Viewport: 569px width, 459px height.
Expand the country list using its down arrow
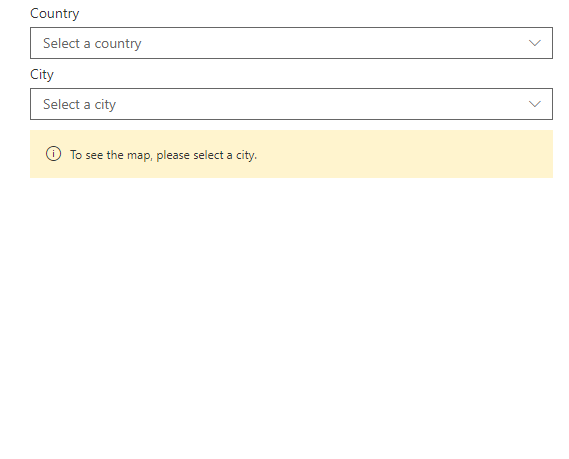click(535, 43)
